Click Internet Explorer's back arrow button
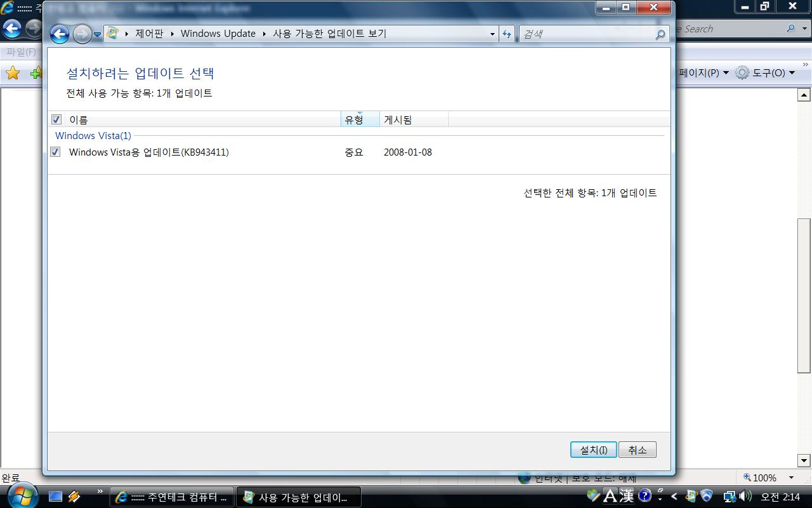The width and height of the screenshot is (812, 508). click(x=12, y=29)
